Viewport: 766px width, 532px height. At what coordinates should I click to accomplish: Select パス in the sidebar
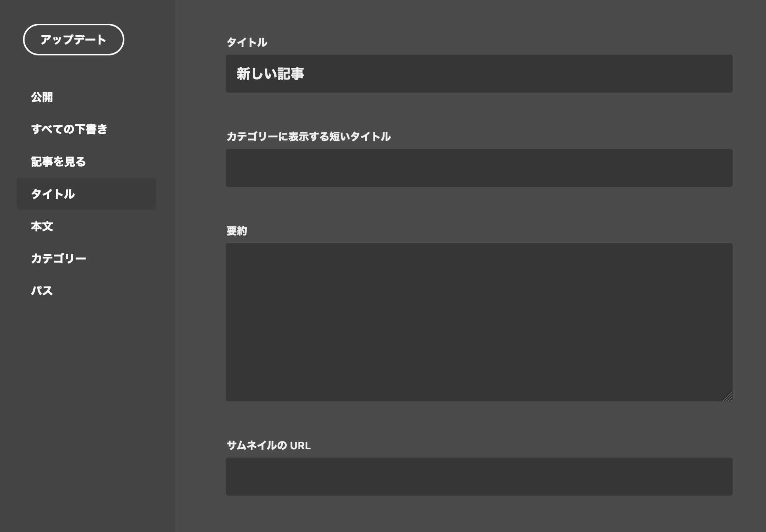click(42, 291)
